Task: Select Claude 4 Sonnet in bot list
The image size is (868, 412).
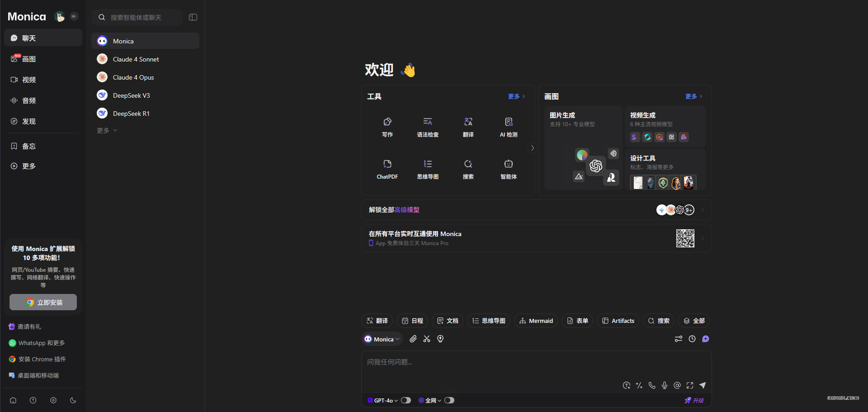Action: point(145,59)
